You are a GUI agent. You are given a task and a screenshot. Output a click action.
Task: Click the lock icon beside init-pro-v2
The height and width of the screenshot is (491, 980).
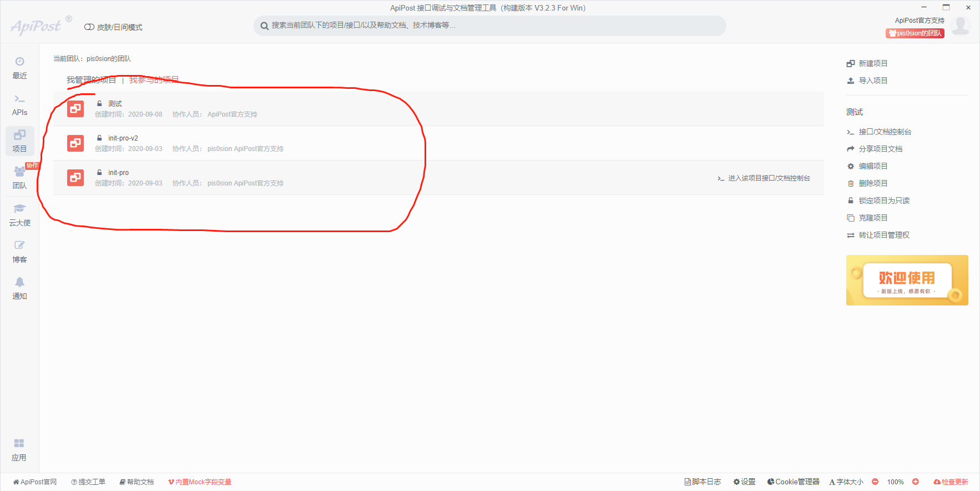(x=99, y=138)
